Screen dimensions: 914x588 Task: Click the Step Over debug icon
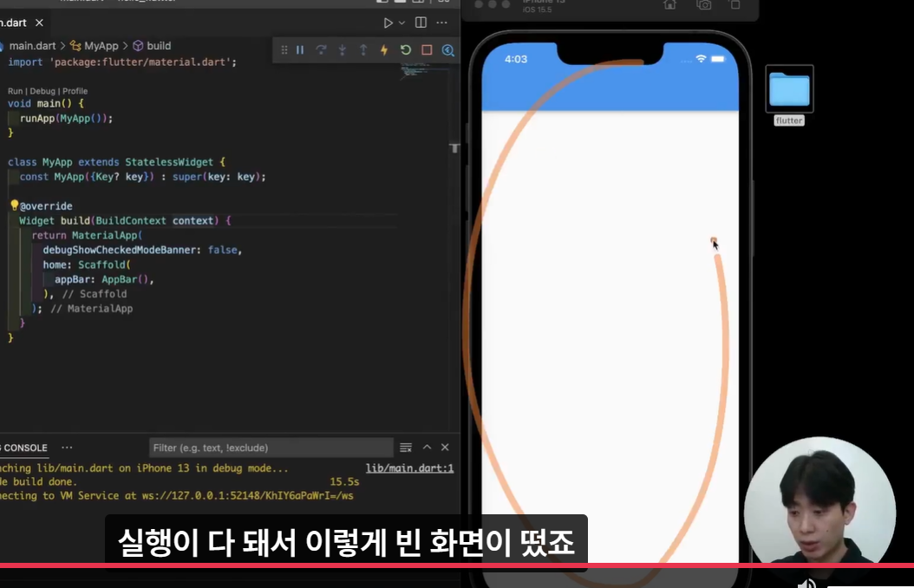(x=321, y=50)
